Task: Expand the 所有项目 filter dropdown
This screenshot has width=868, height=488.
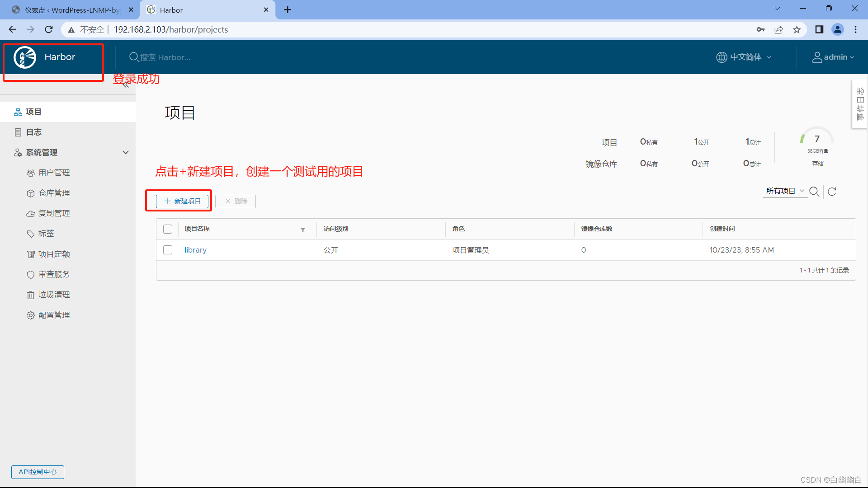Action: 785,191
